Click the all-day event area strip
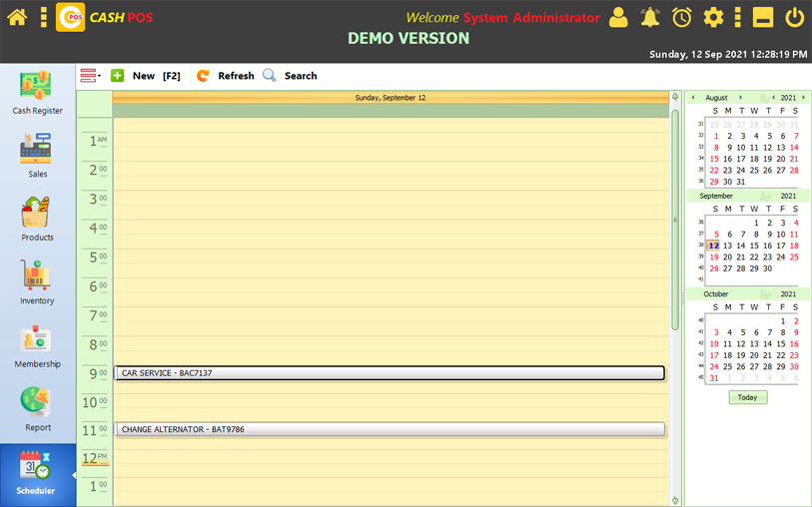The image size is (812, 507). 391,110
